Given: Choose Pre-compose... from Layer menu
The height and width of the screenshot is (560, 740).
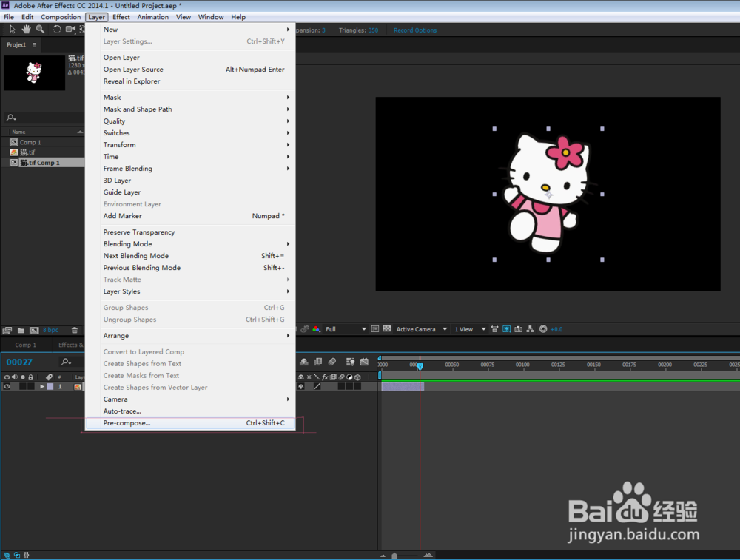Looking at the screenshot, I should 190,422.
